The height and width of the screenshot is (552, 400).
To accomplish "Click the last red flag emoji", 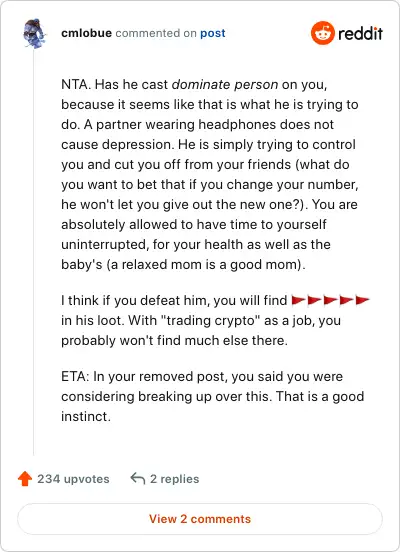I will pyautogui.click(x=362, y=300).
